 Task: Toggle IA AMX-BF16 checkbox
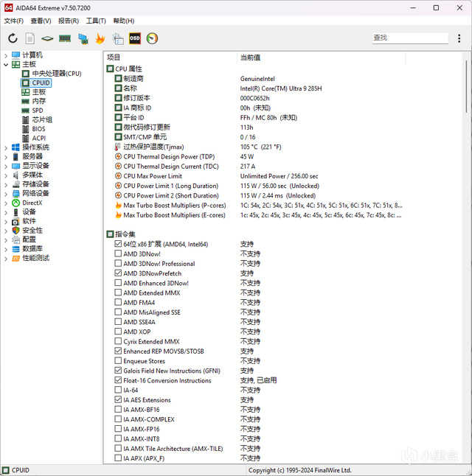pyautogui.click(x=118, y=409)
